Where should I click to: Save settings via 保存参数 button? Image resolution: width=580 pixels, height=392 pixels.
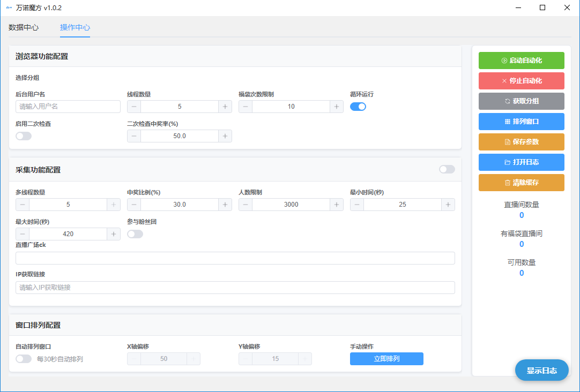click(x=521, y=142)
